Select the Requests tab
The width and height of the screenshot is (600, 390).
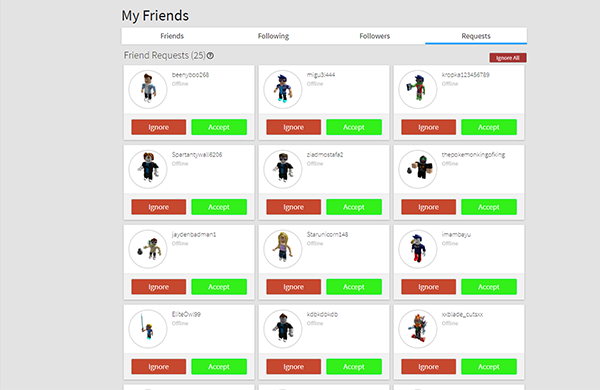click(476, 36)
